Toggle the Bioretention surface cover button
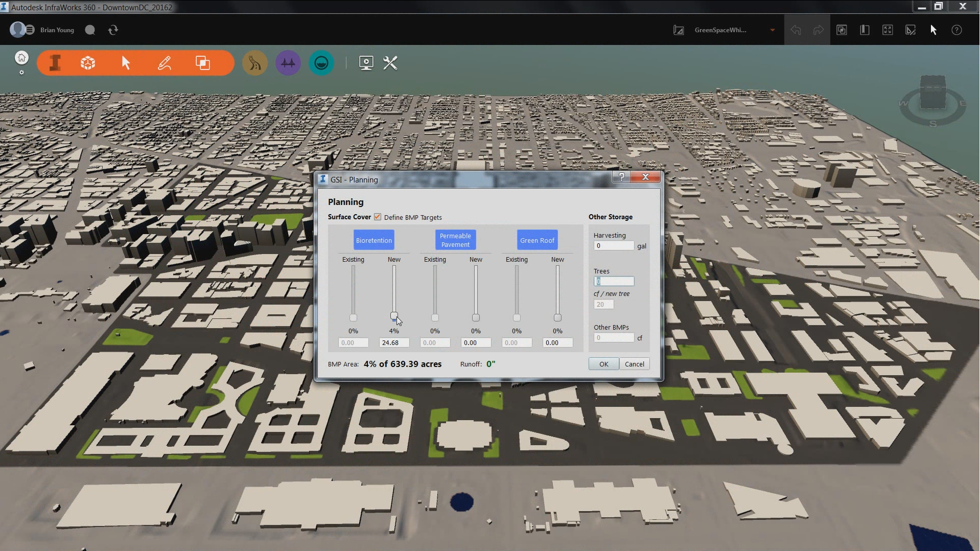The image size is (980, 551). pyautogui.click(x=374, y=240)
